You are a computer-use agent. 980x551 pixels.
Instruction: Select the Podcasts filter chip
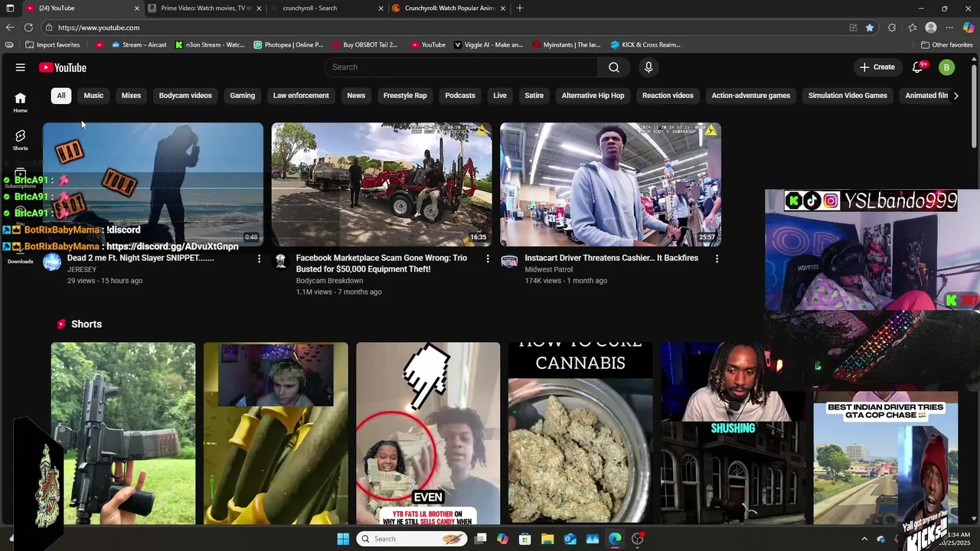pyautogui.click(x=460, y=96)
